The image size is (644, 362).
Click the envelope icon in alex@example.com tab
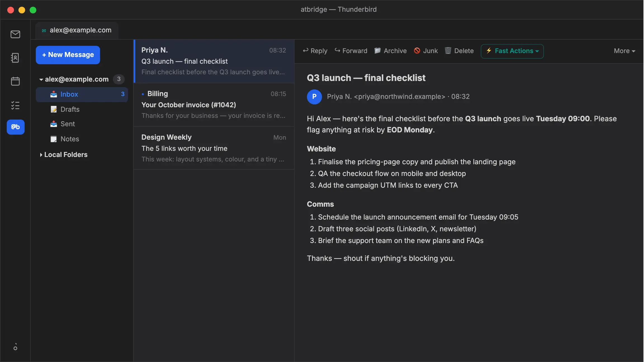click(44, 30)
